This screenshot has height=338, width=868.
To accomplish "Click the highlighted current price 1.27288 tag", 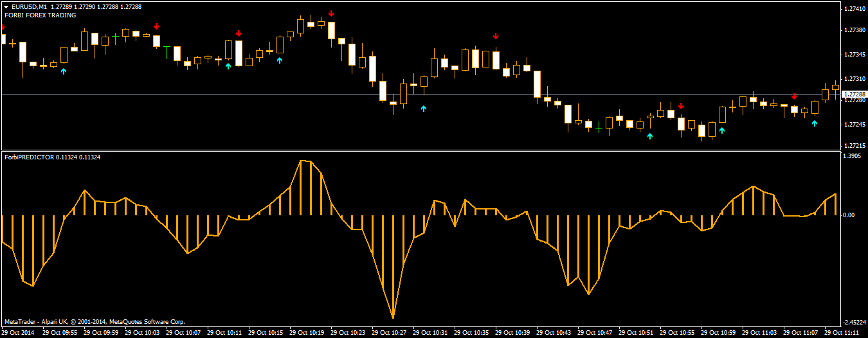I will [x=854, y=94].
